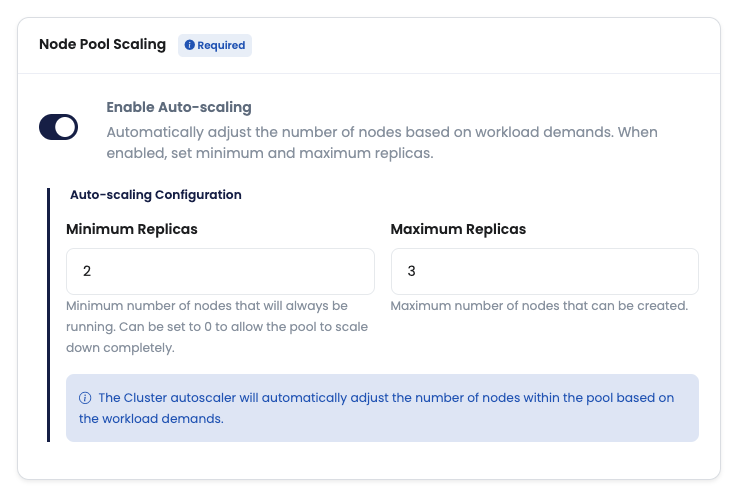Screen dimensions: 731x495
Task: Click the value 3 in Maximum Replicas
Action: point(412,271)
